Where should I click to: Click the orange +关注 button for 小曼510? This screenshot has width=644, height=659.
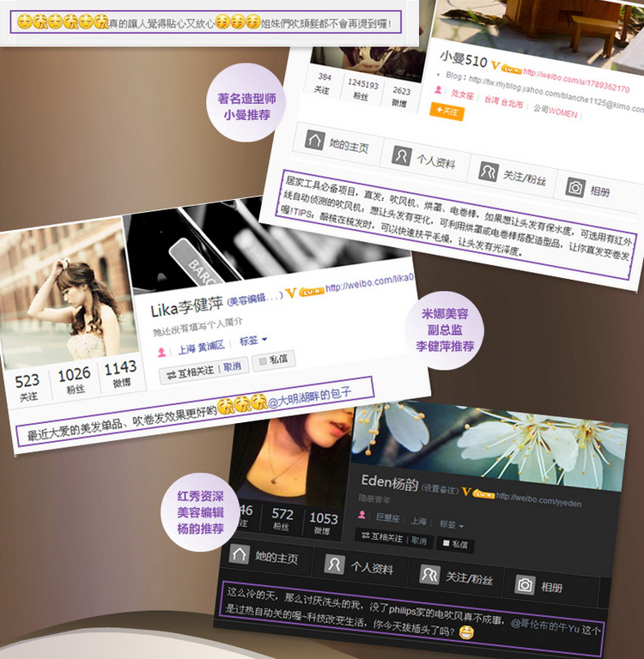point(447,111)
